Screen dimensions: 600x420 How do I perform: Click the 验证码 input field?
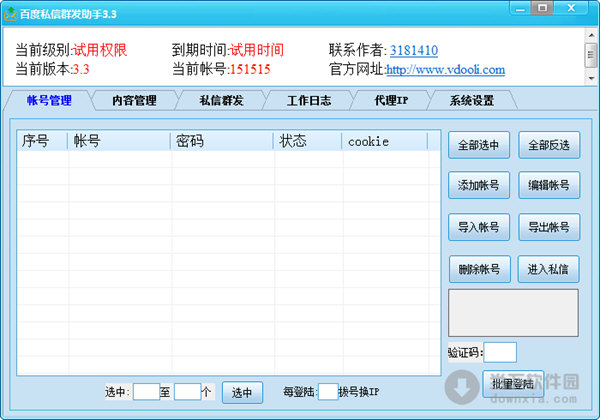pos(500,352)
